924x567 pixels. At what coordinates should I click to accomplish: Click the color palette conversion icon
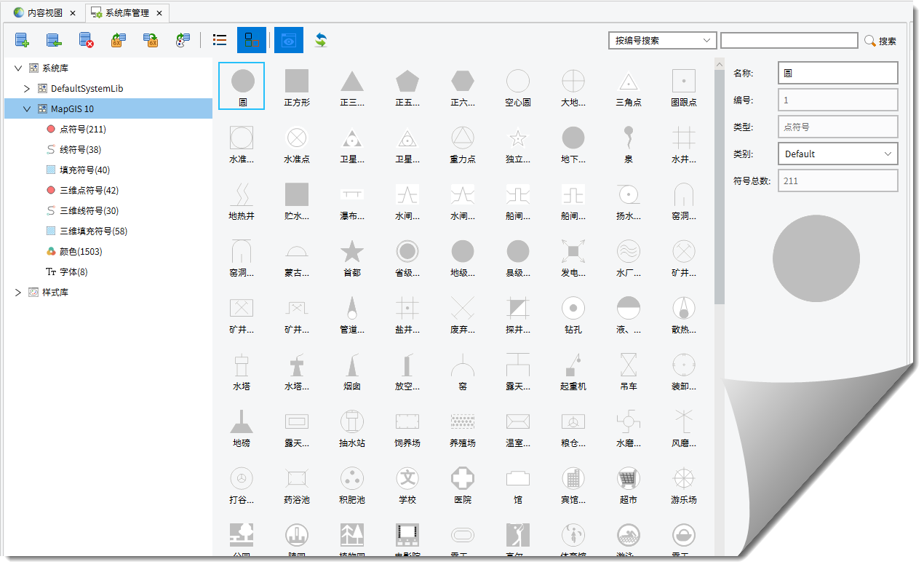[x=183, y=41]
